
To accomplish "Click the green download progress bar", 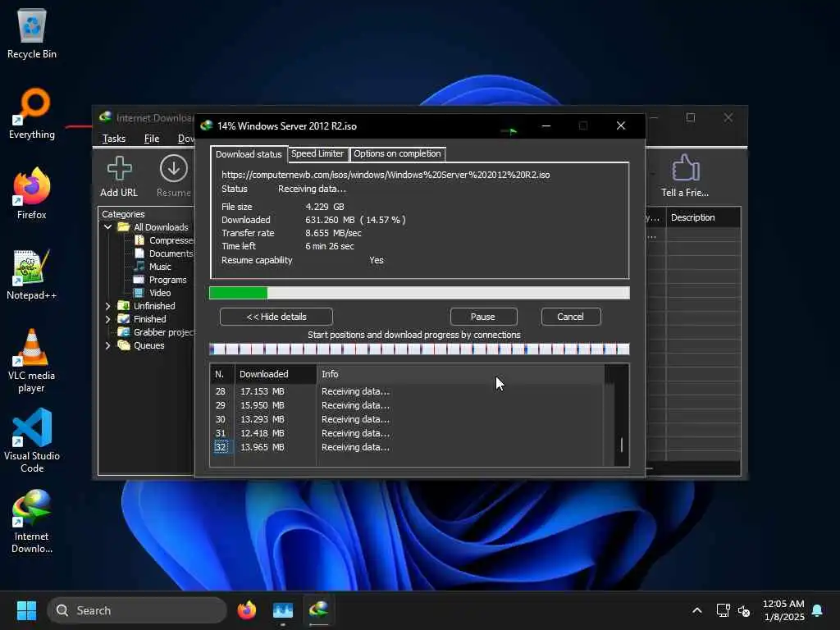I will tap(419, 293).
